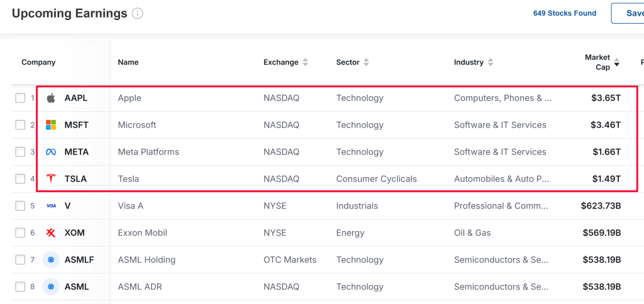Click the Meta Platforms logo icon
644x304 pixels.
tap(51, 152)
